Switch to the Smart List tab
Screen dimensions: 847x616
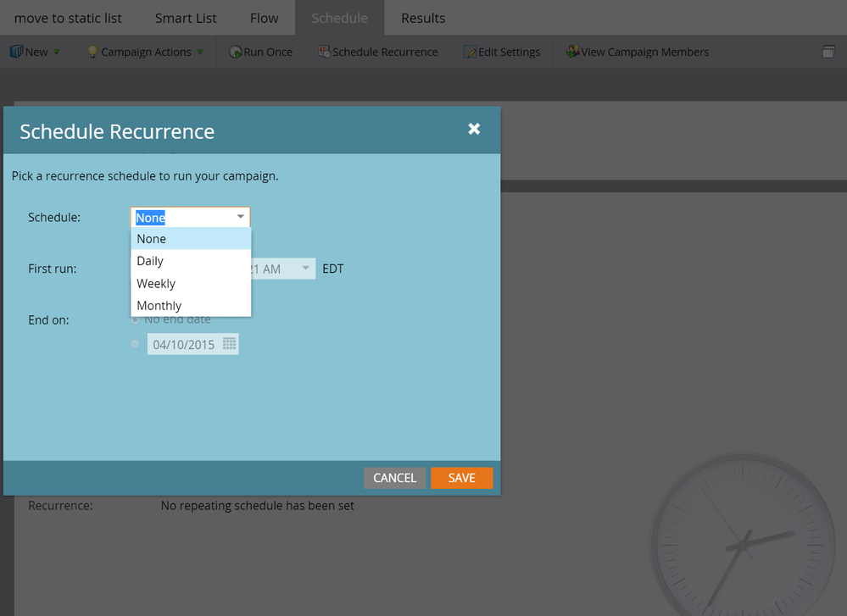[186, 18]
